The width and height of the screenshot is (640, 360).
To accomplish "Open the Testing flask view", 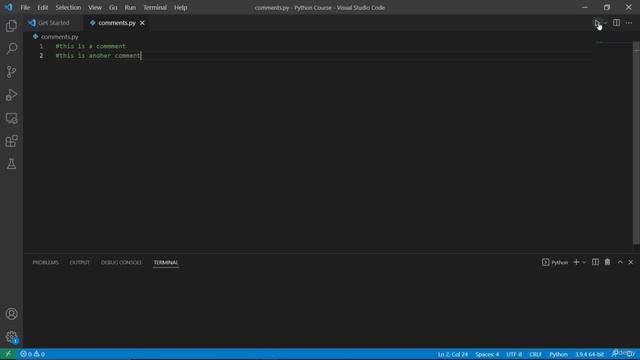I will (x=11, y=164).
